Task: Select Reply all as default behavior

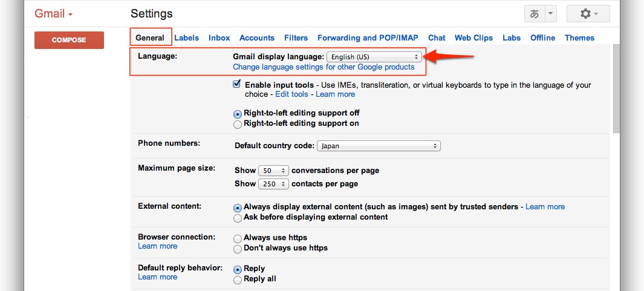Action: (x=238, y=280)
